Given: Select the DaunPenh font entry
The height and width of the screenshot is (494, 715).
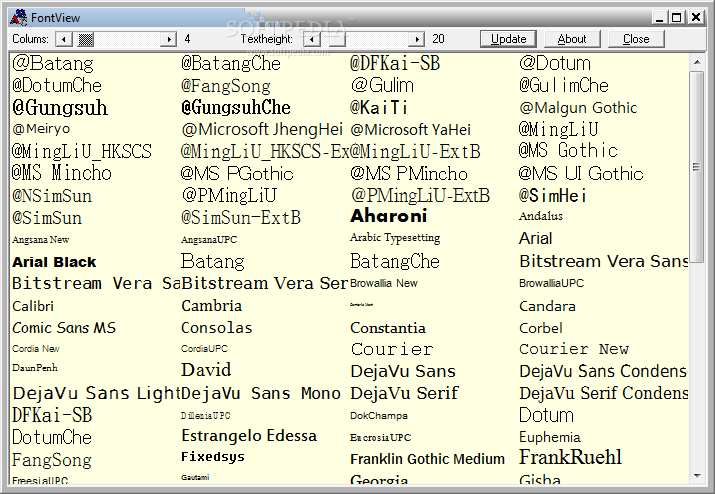Looking at the screenshot, I should click(x=35, y=368).
